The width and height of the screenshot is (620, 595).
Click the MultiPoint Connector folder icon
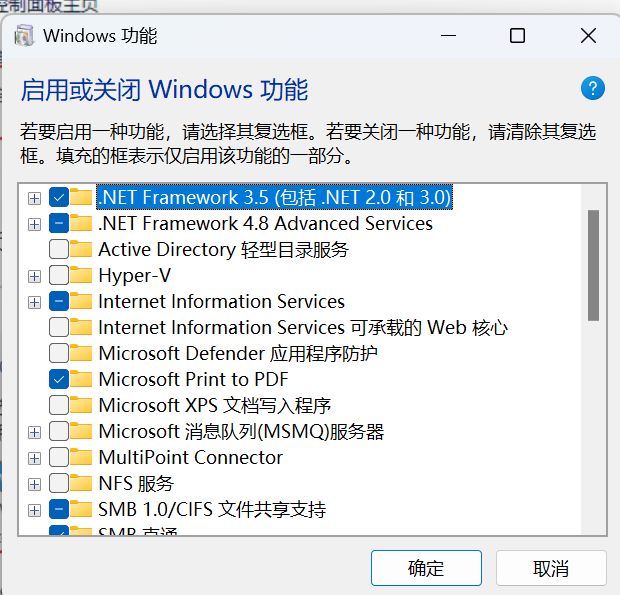pos(83,457)
